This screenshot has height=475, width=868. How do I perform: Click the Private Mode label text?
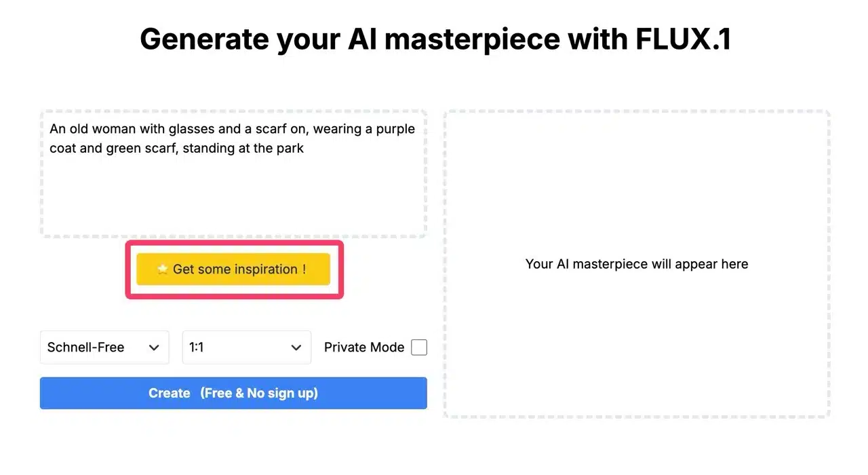coord(364,347)
